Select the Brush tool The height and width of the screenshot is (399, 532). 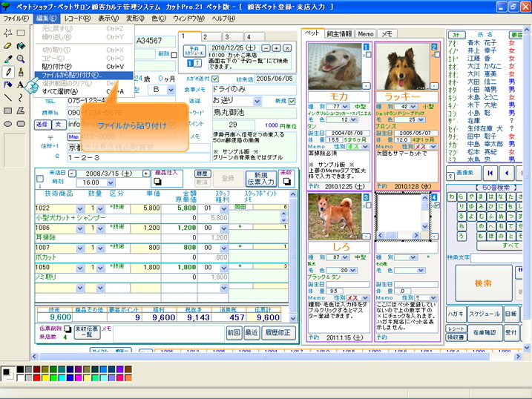click(21, 72)
